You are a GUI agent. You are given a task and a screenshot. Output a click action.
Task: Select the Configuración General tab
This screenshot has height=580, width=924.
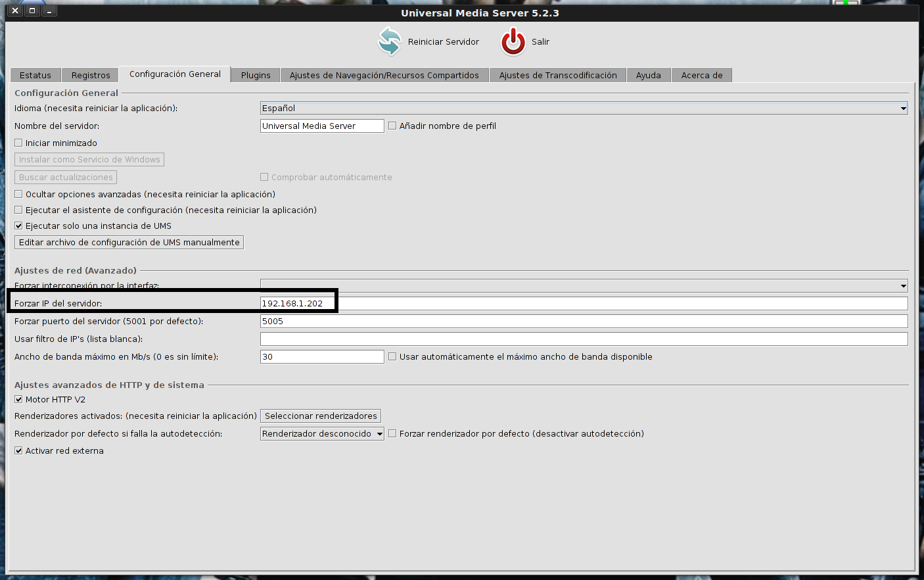tap(175, 74)
